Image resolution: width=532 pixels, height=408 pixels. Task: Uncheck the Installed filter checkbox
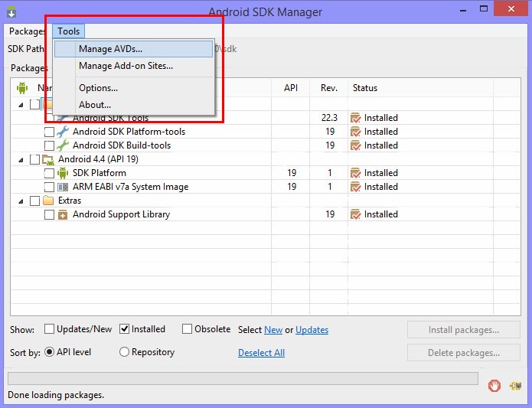pyautogui.click(x=125, y=329)
